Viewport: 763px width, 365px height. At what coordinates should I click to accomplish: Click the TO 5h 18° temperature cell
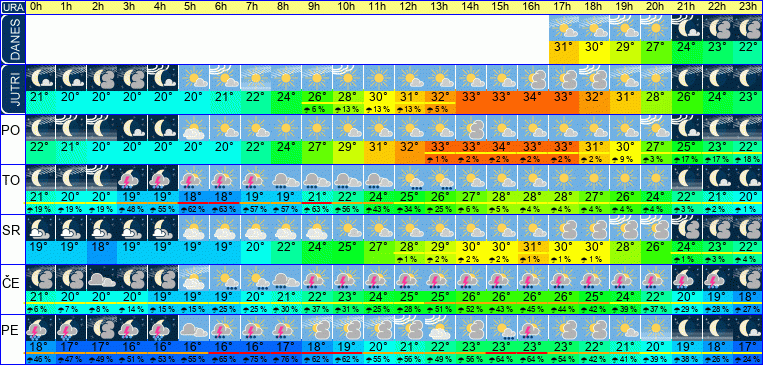click(194, 196)
